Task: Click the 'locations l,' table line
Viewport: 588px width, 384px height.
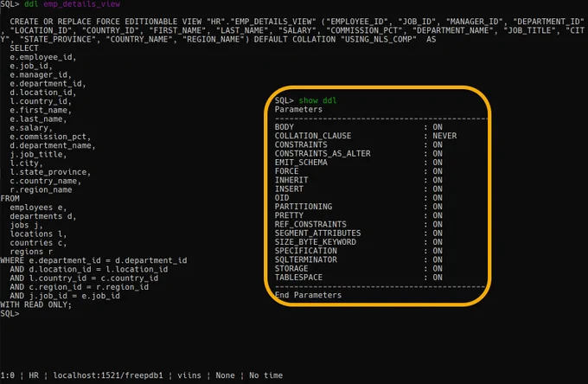Action: (38, 234)
